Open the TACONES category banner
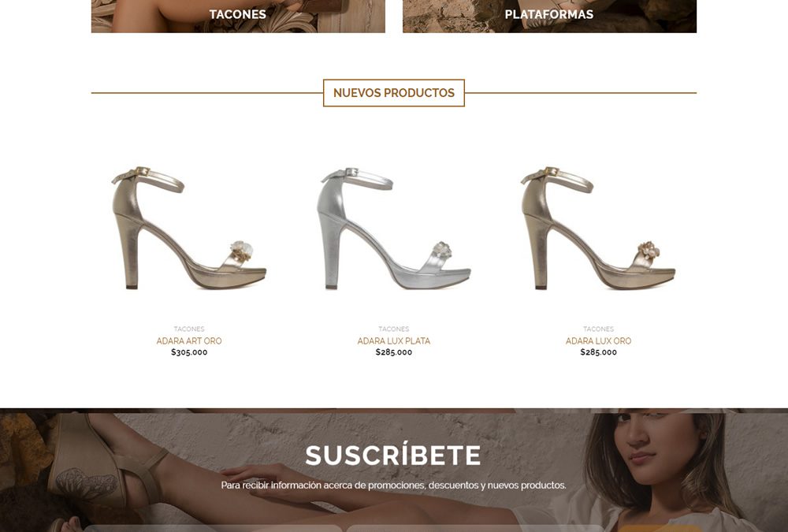 click(238, 16)
